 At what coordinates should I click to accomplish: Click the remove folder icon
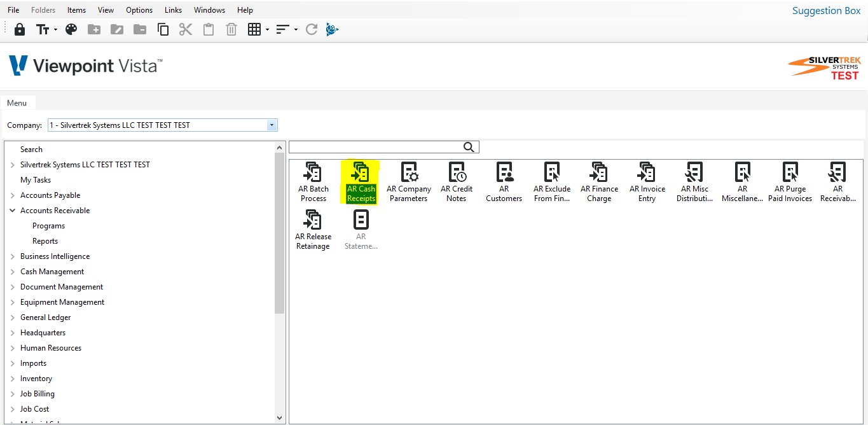(140, 29)
